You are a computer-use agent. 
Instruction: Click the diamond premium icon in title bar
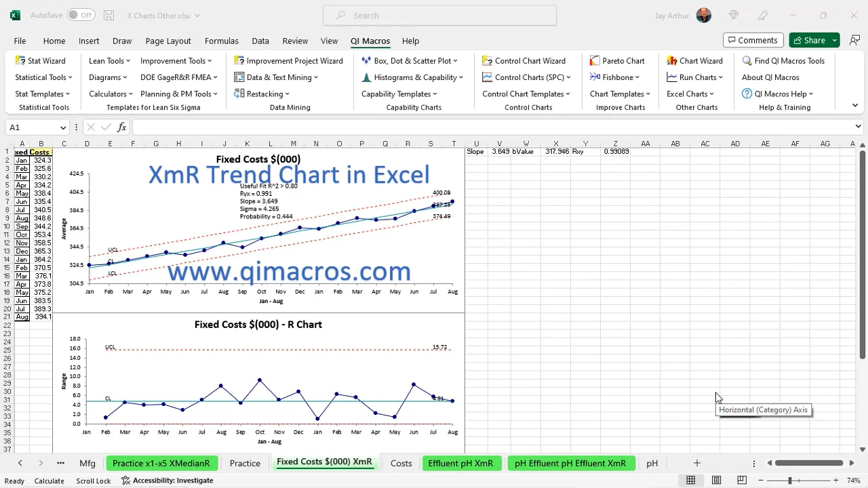(734, 15)
